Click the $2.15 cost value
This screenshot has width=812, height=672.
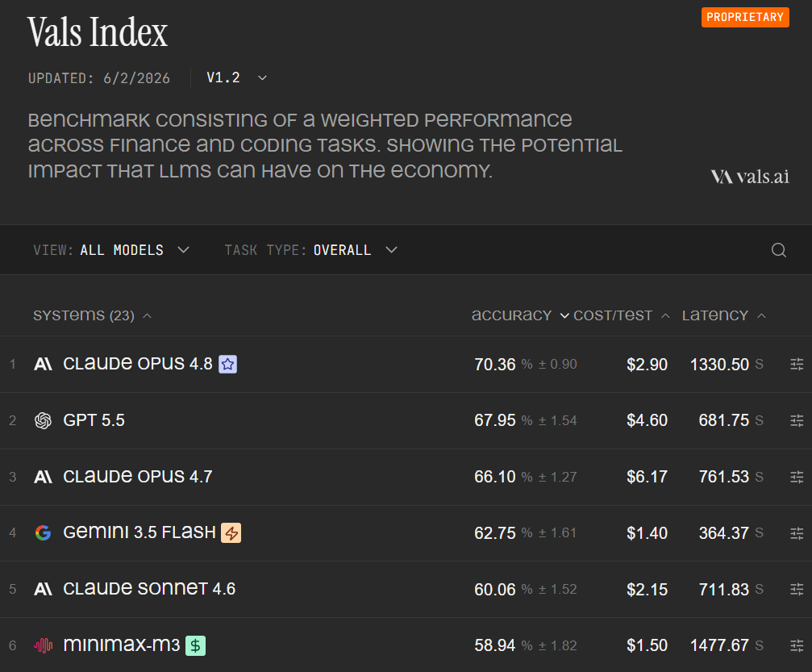tap(647, 589)
